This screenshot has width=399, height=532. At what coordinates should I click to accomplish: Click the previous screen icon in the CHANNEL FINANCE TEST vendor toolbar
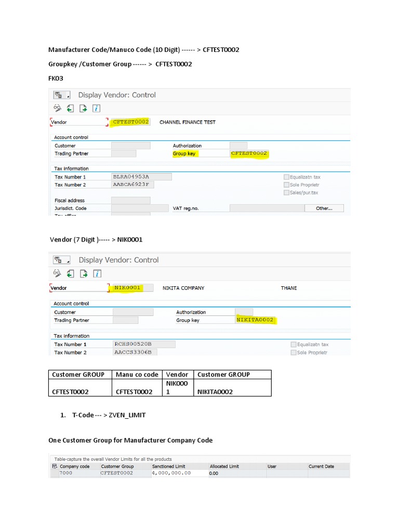click(x=70, y=109)
